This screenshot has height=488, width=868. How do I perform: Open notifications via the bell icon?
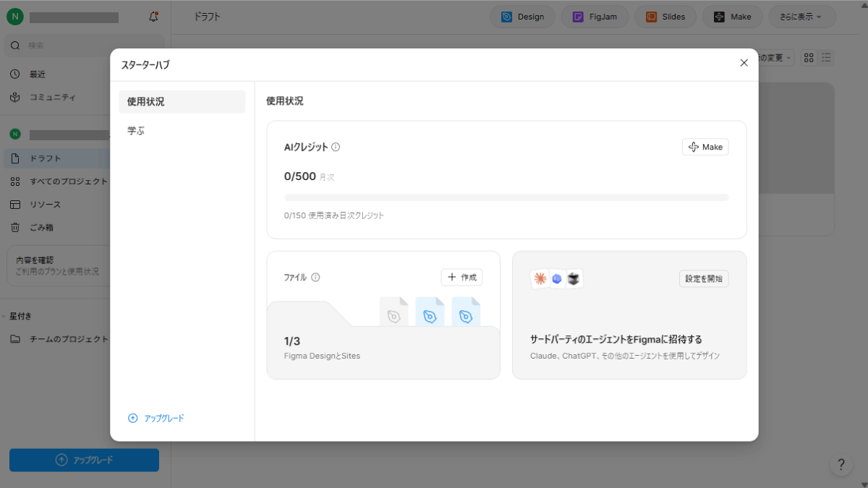click(x=153, y=17)
